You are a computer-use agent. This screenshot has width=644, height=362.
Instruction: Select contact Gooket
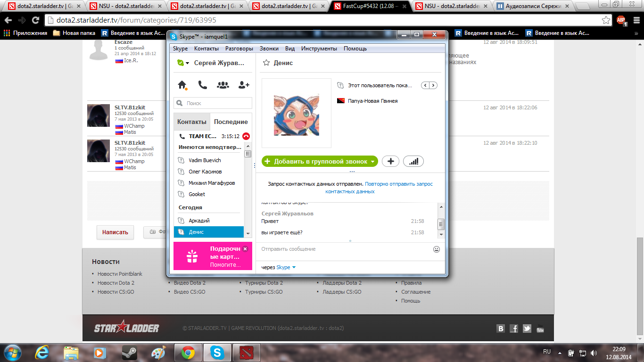(x=209, y=194)
